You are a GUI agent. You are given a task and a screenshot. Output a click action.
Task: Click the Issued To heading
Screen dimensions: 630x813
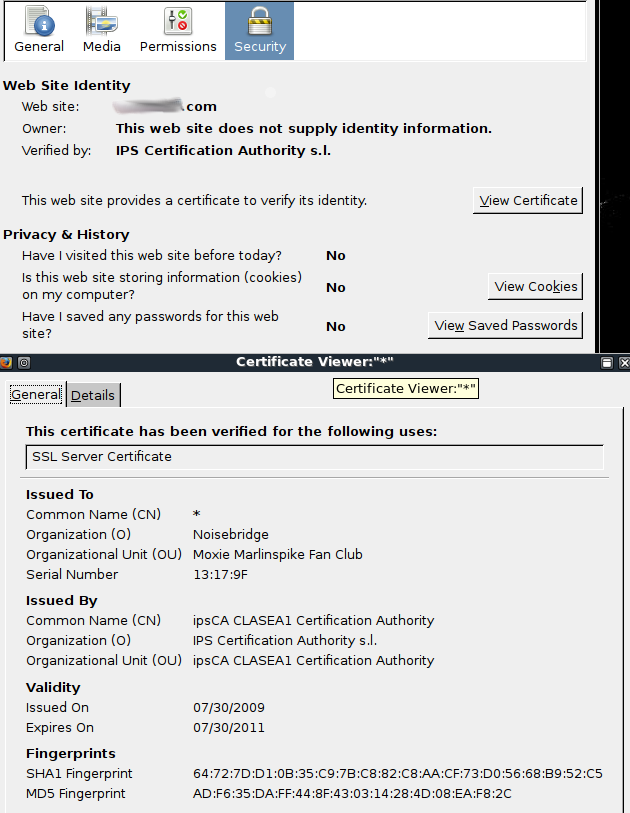point(60,494)
